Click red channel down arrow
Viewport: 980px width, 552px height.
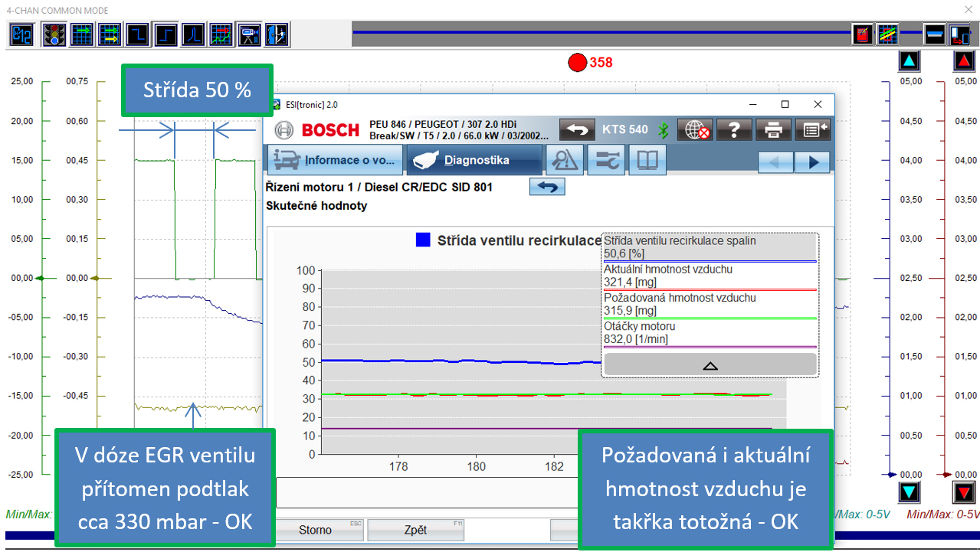click(x=963, y=492)
